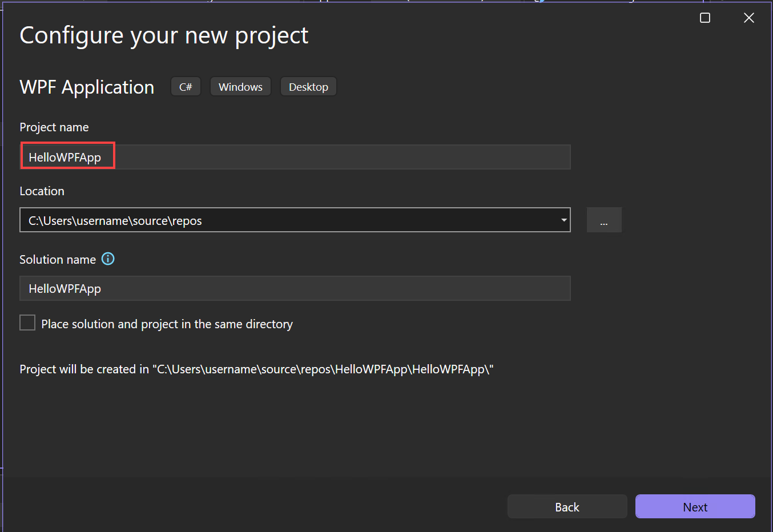This screenshot has height=532, width=773.
Task: Click the Location path text
Action: point(114,220)
